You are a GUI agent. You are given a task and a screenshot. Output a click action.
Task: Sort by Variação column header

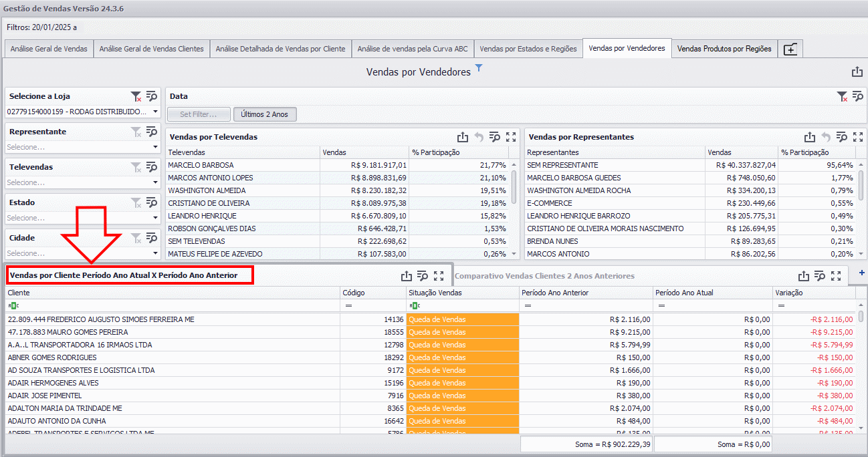[x=813, y=293]
